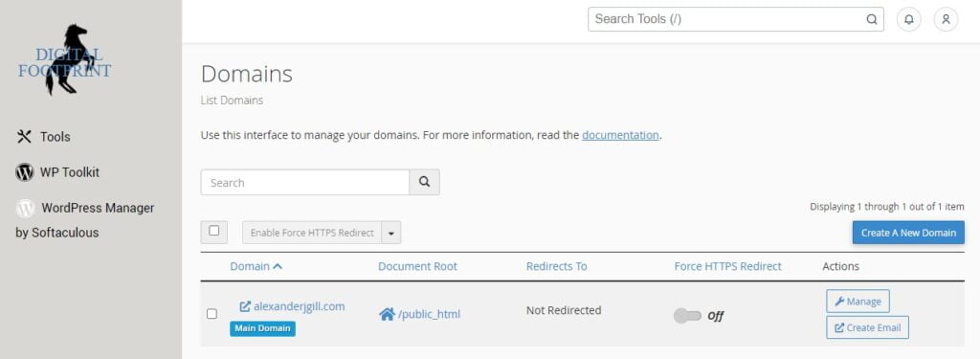Open WordPress Manager by Softaculous
The height and width of the screenshot is (359, 980).
pos(85,219)
